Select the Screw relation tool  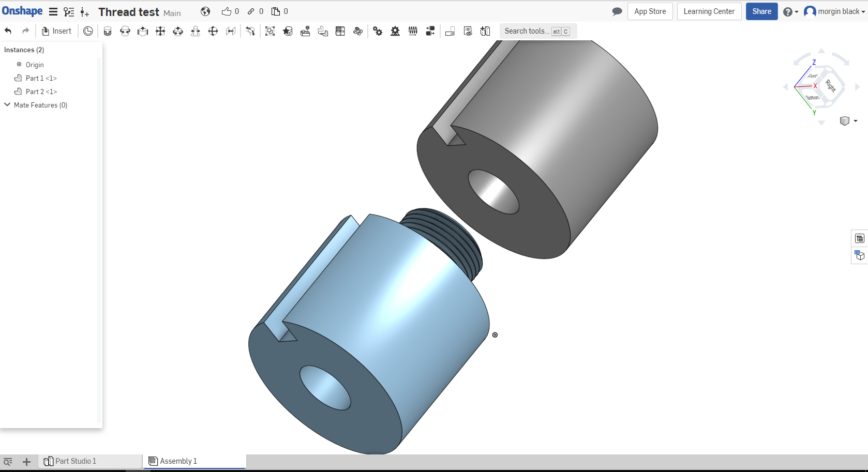[x=413, y=31]
